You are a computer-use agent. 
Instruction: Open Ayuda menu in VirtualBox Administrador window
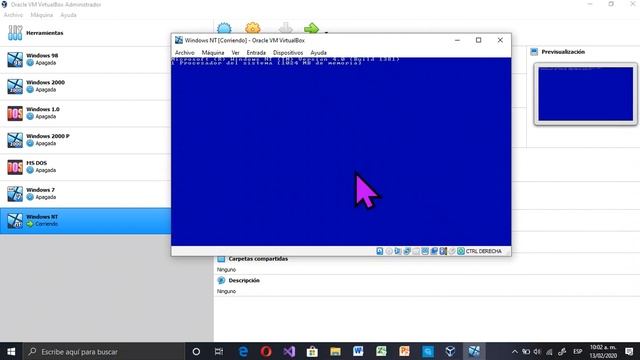click(68, 15)
